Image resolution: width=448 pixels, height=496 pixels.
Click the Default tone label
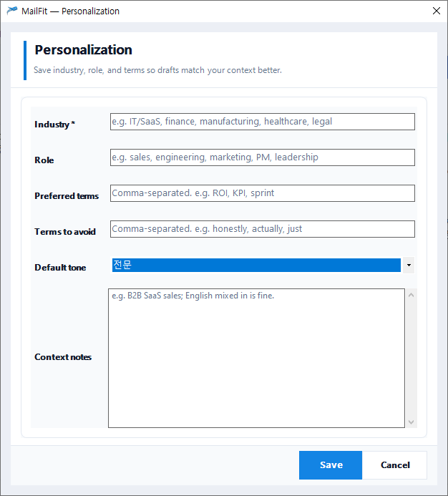click(x=60, y=268)
